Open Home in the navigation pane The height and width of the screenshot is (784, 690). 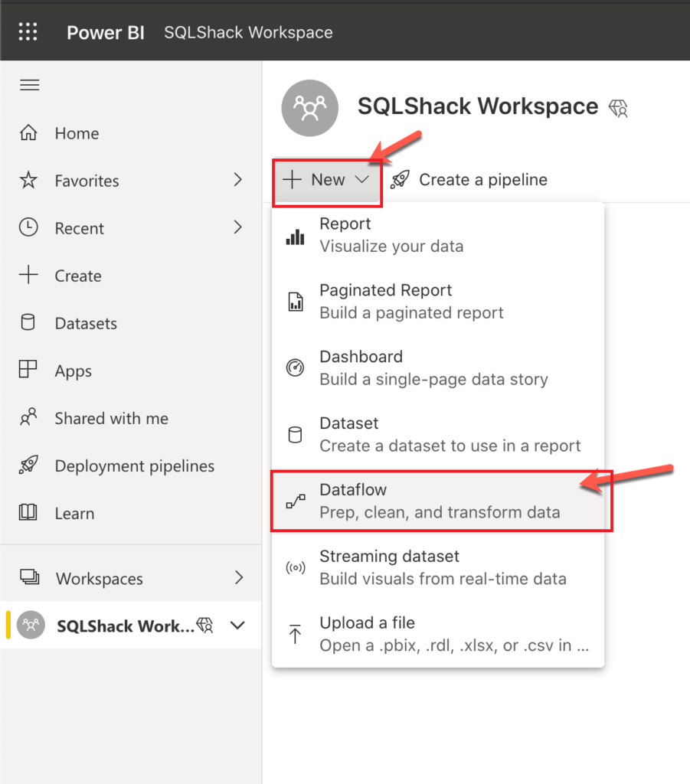(x=130, y=132)
